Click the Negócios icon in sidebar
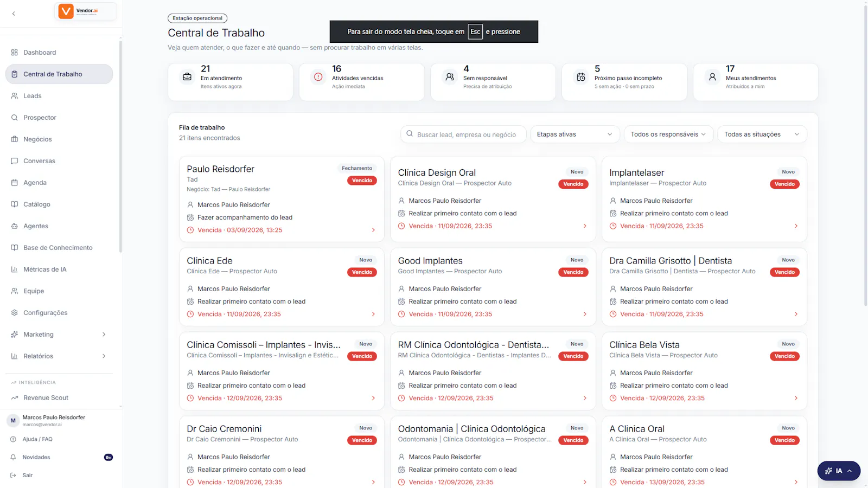The width and height of the screenshot is (868, 488). [15, 139]
